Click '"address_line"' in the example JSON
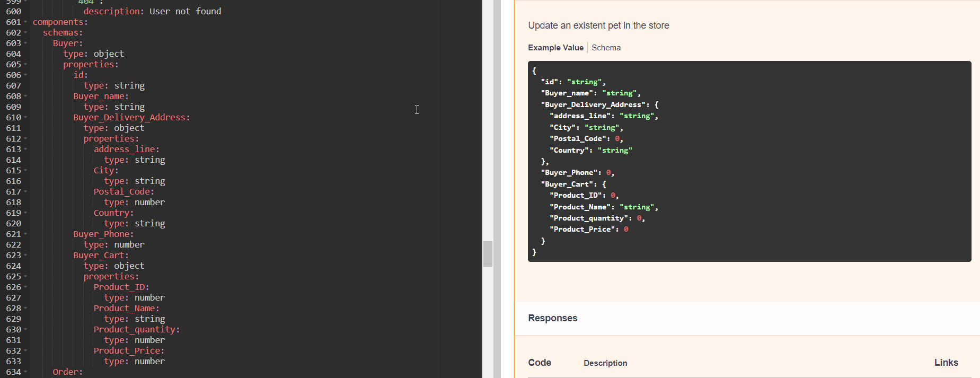Screen dimensions: 980x378 [x=580, y=116]
